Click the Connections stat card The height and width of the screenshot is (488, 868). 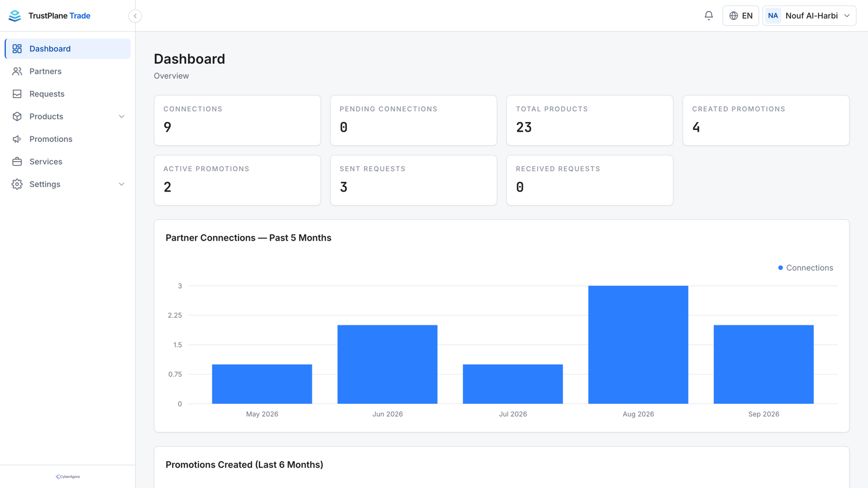(x=237, y=120)
